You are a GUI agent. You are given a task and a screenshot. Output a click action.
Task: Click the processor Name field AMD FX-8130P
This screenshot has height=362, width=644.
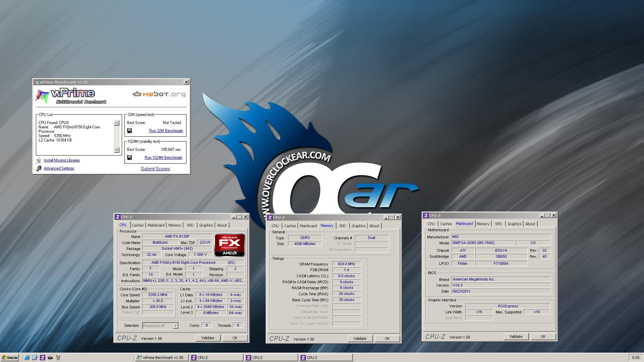pos(177,236)
